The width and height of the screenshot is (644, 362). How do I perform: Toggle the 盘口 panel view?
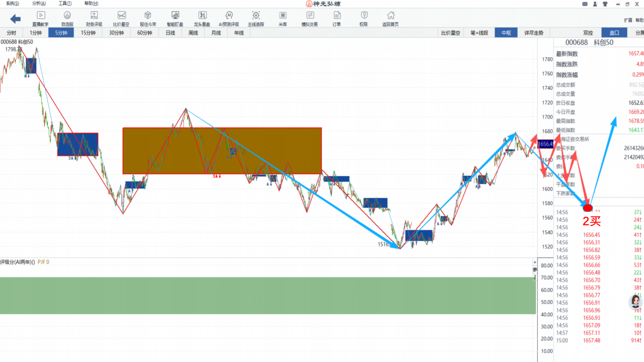pyautogui.click(x=614, y=33)
